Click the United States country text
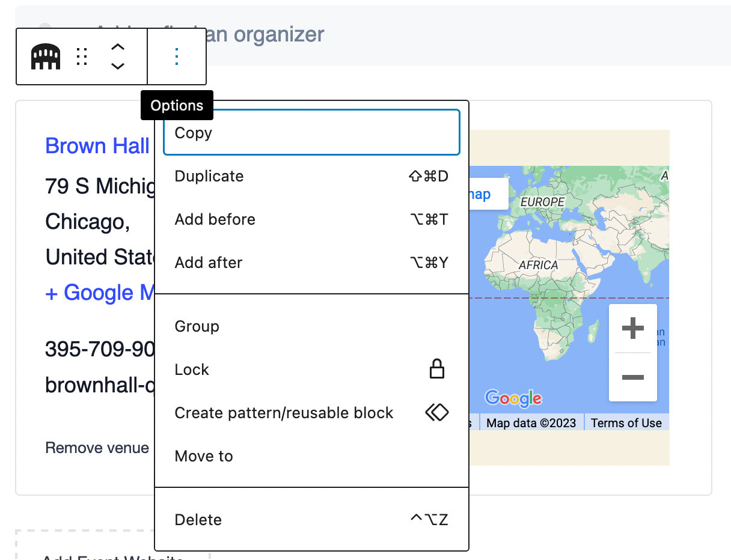This screenshot has width=731, height=560. 100,257
